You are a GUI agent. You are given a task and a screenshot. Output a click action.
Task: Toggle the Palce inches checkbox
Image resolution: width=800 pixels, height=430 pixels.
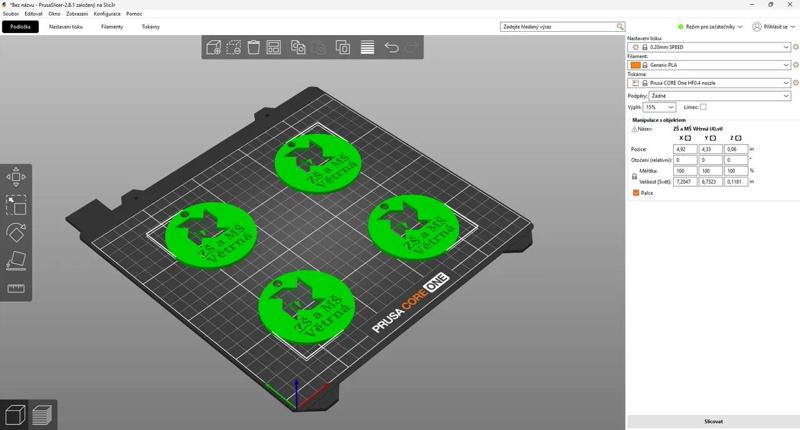coord(636,193)
